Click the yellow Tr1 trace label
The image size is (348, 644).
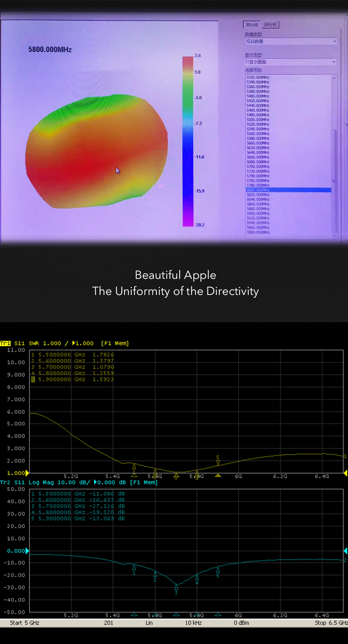5,343
